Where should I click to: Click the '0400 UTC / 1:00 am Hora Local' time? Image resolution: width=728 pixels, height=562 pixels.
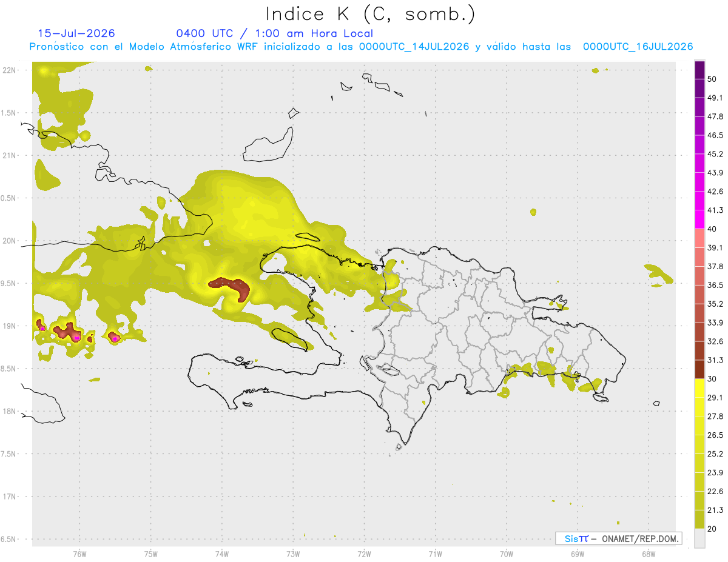(x=274, y=33)
